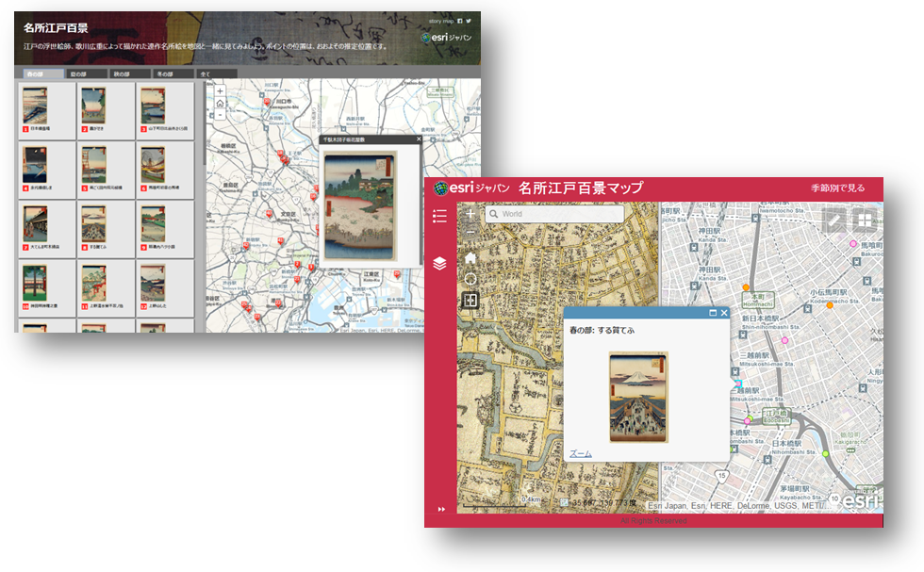924x572 pixels.
Task: Switch to the 夏の部 tab
Action: point(84,74)
